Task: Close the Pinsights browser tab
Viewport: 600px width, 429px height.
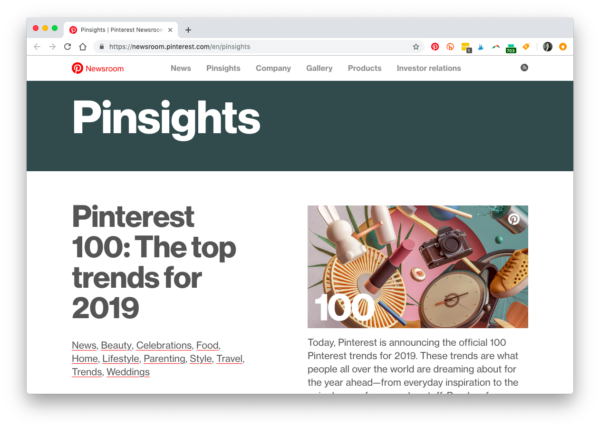Action: (170, 30)
